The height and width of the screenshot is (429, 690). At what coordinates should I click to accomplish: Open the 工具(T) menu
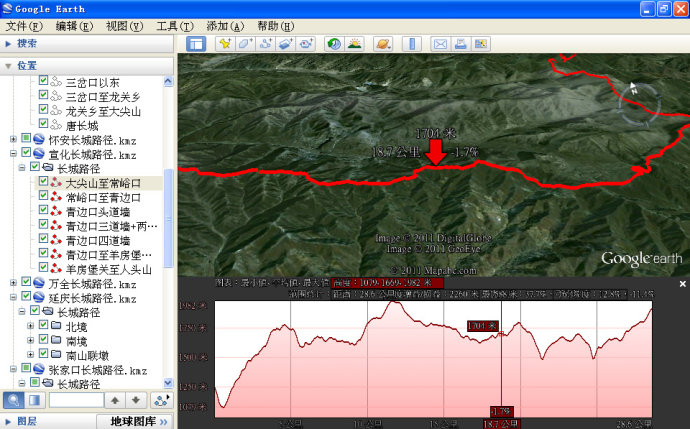(175, 26)
